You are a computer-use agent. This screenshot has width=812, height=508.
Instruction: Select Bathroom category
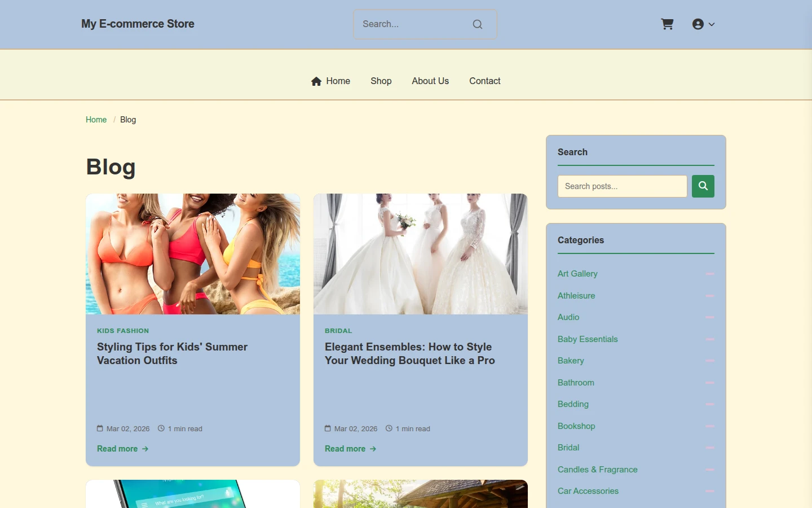pyautogui.click(x=576, y=383)
